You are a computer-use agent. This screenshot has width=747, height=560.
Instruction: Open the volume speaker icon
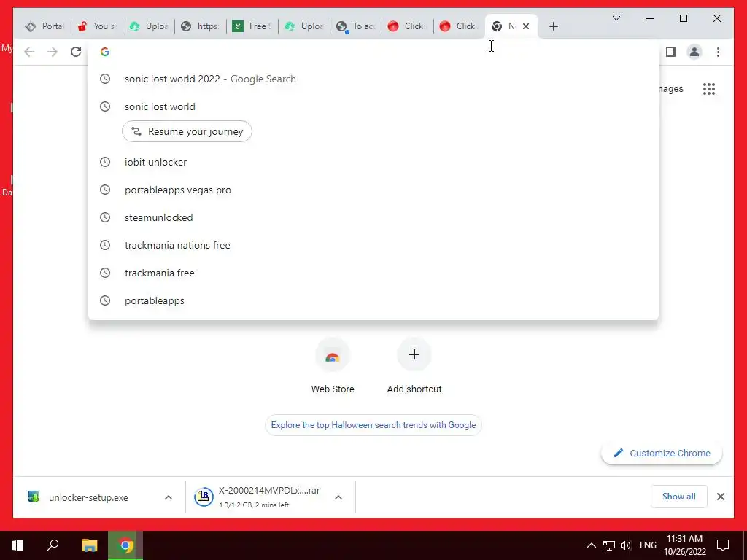626,545
